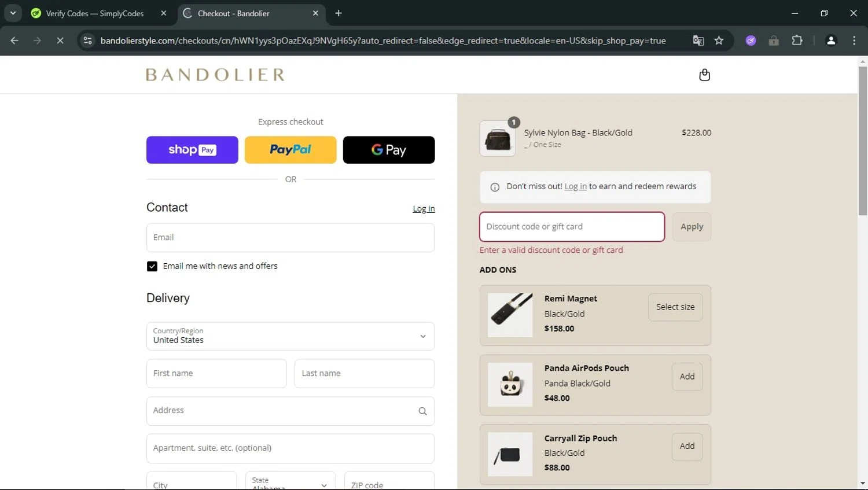This screenshot has height=490, width=868.
Task: Click the $228.00 price text
Action: point(696,132)
